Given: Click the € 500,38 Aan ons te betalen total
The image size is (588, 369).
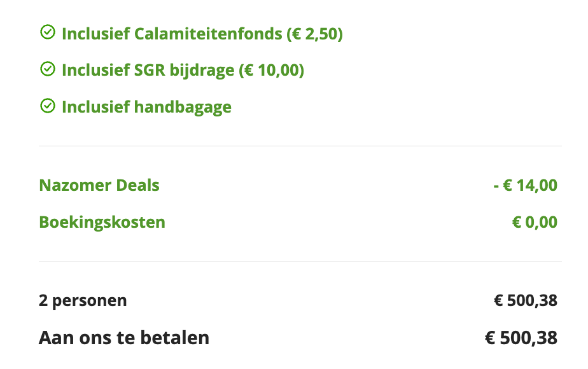Looking at the screenshot, I should pyautogui.click(x=521, y=337).
